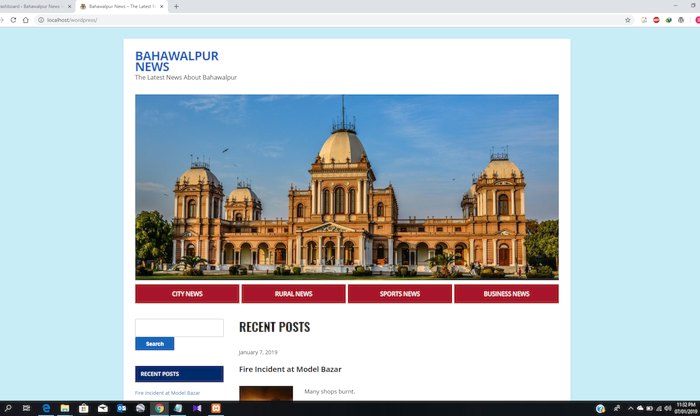Switch to the Dashboard Bahawalpur News tab

coord(33,6)
